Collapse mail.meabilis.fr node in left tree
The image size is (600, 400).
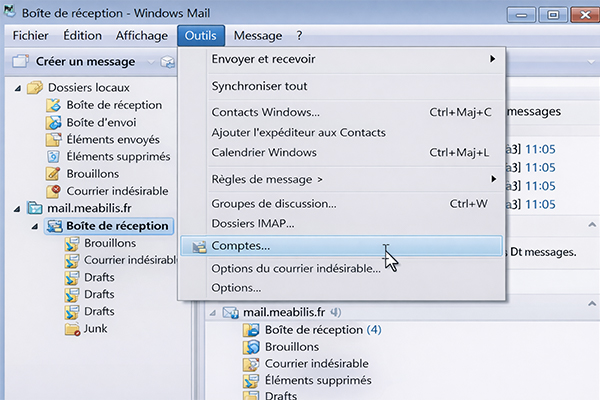click(x=17, y=209)
